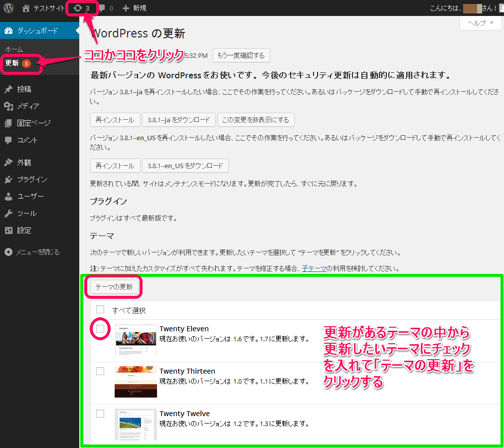Open the comments bubble icon in admin bar
The height and width of the screenshot is (448, 504).
point(102,8)
